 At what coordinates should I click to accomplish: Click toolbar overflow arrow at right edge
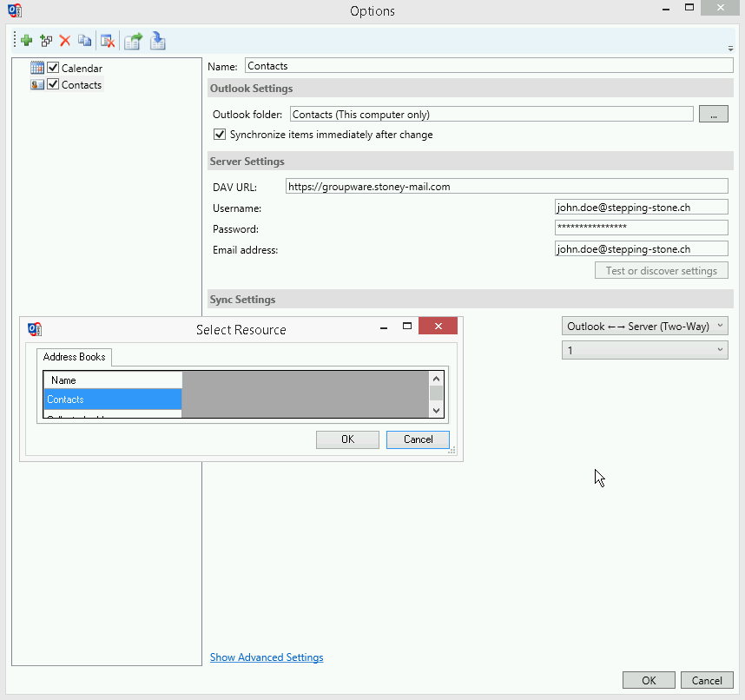(x=730, y=49)
